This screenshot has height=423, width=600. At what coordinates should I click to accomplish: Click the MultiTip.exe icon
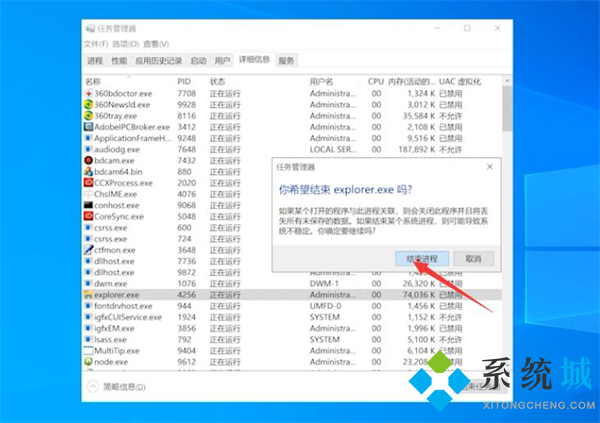click(x=88, y=351)
